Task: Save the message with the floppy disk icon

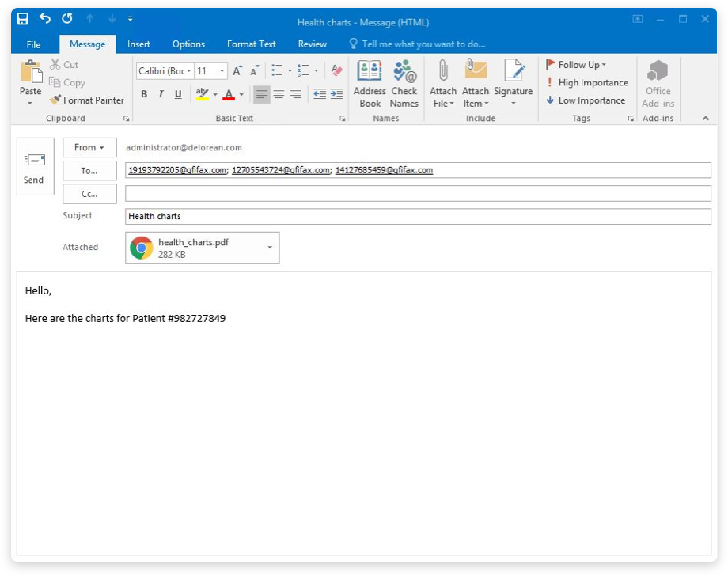Action: click(x=23, y=18)
